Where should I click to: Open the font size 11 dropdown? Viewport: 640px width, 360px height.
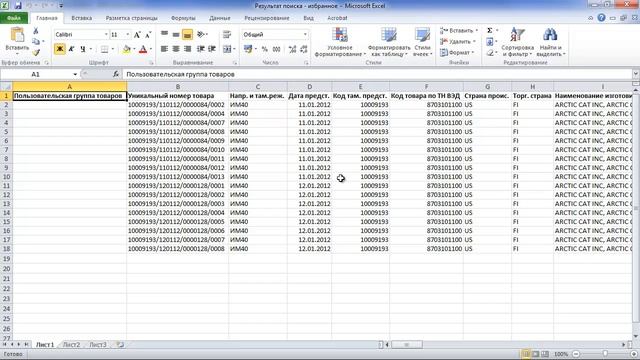[x=127, y=35]
